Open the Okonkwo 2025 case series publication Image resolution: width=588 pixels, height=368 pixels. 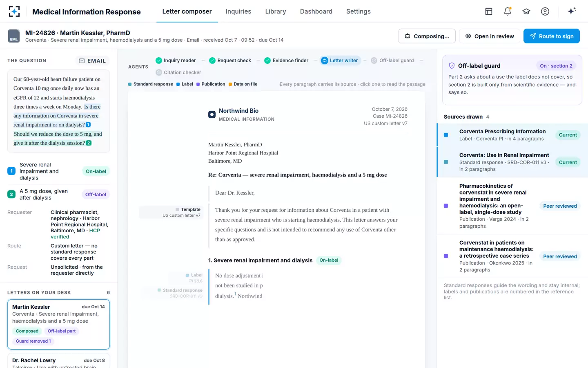512,256
